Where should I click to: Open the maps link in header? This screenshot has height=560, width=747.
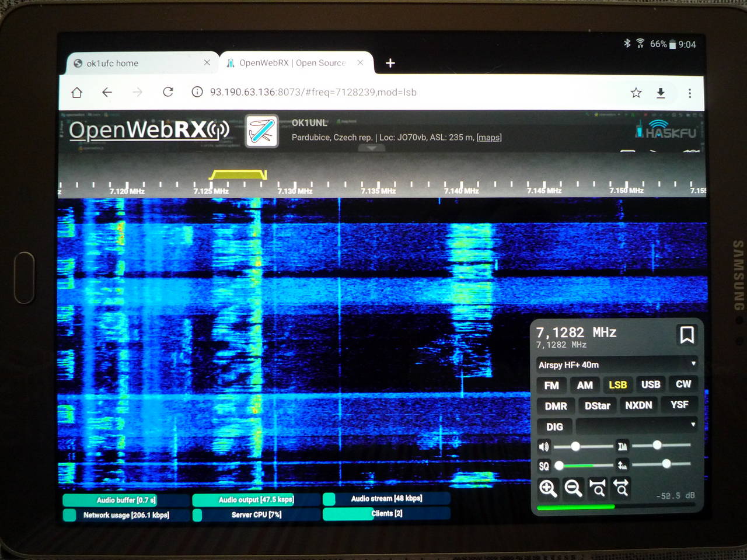click(489, 138)
